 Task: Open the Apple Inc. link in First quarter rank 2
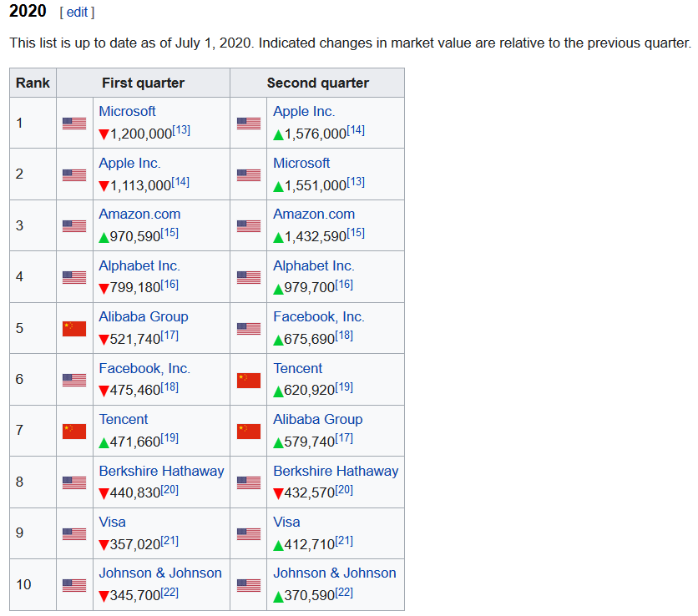pos(129,163)
